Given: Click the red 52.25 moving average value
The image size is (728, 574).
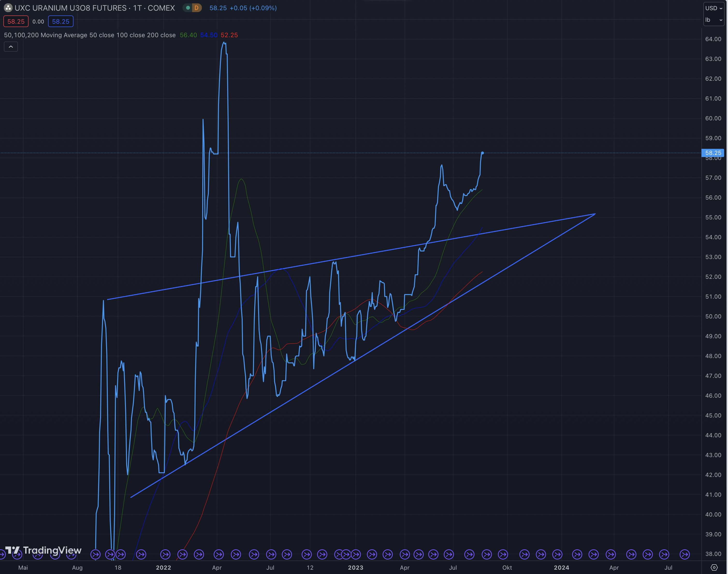Looking at the screenshot, I should coord(229,35).
